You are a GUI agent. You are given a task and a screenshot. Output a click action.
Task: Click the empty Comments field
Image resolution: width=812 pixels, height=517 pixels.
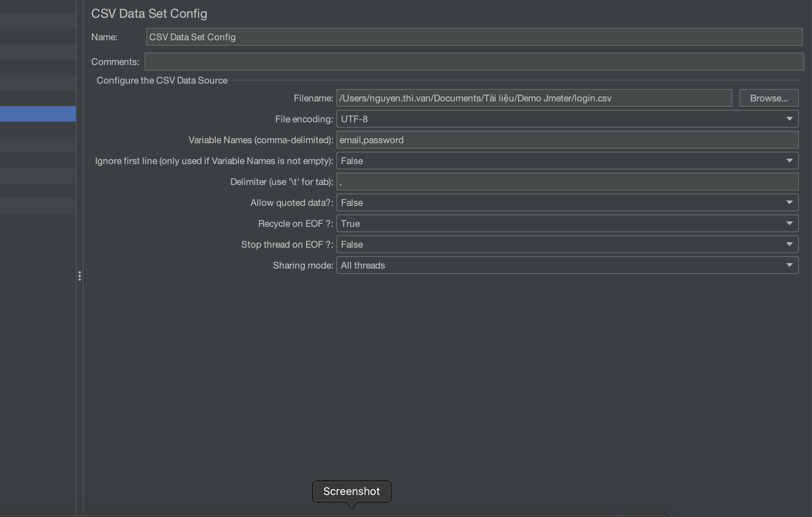[x=474, y=62]
